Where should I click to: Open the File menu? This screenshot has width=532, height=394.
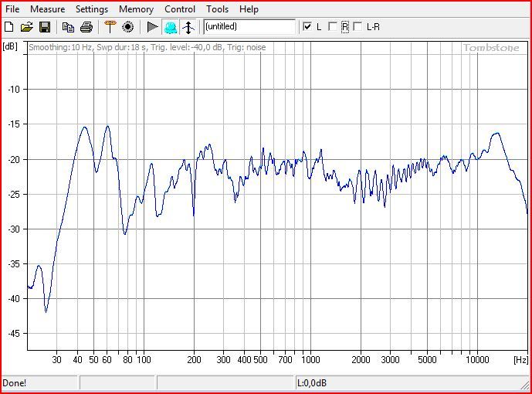coord(12,9)
